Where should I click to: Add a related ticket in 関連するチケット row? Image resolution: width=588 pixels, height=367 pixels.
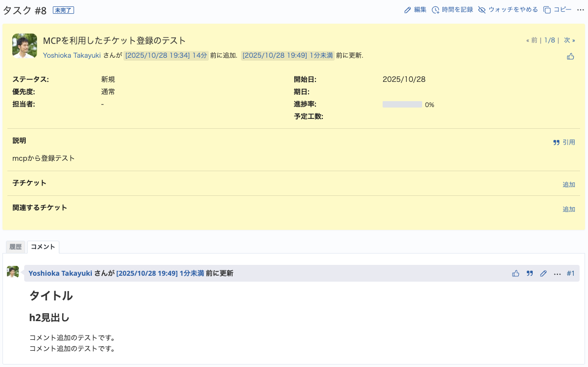[569, 209]
